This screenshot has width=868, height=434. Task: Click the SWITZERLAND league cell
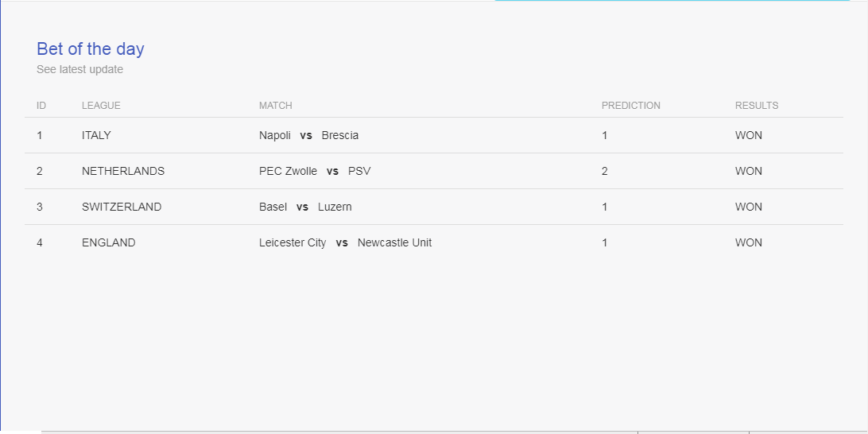coord(122,207)
